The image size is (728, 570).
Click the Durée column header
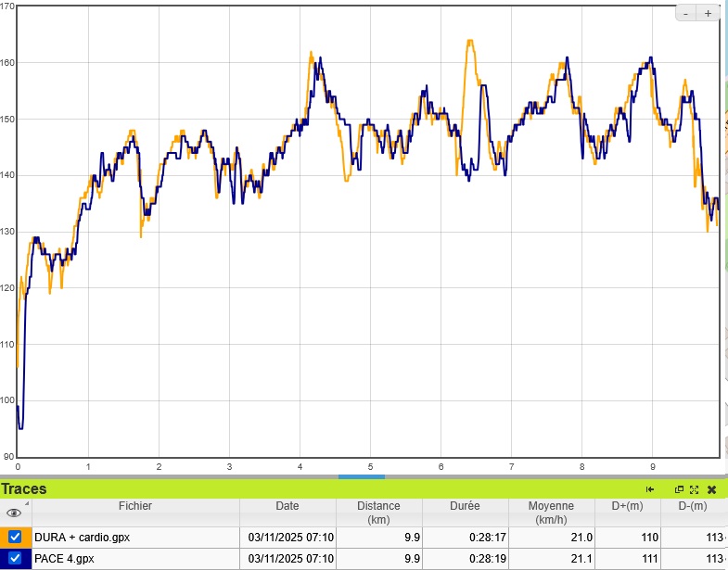(x=465, y=506)
